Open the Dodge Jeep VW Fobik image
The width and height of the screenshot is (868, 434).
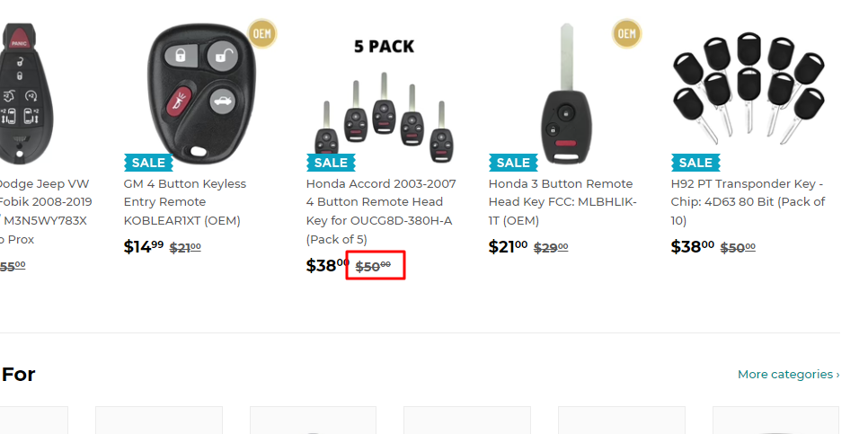[25, 90]
